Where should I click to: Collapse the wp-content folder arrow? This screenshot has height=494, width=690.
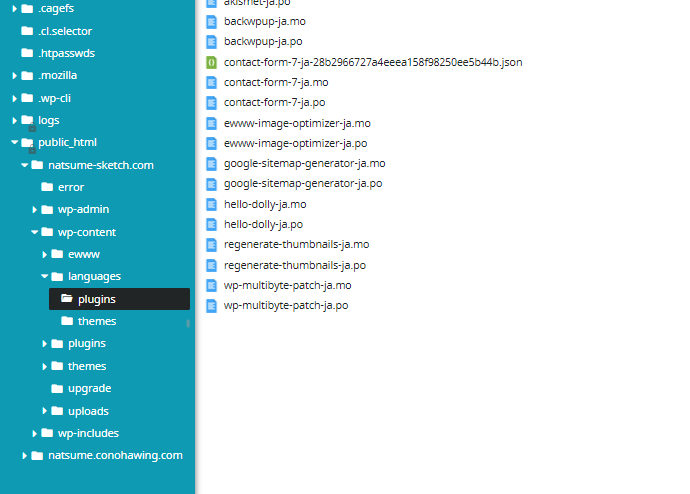(x=35, y=232)
